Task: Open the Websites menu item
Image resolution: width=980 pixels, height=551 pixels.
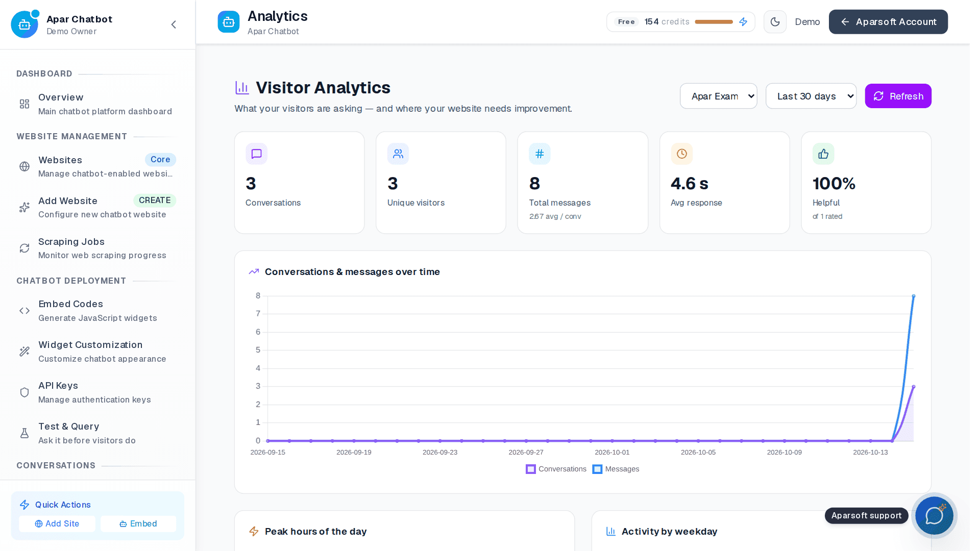Action: point(97,166)
